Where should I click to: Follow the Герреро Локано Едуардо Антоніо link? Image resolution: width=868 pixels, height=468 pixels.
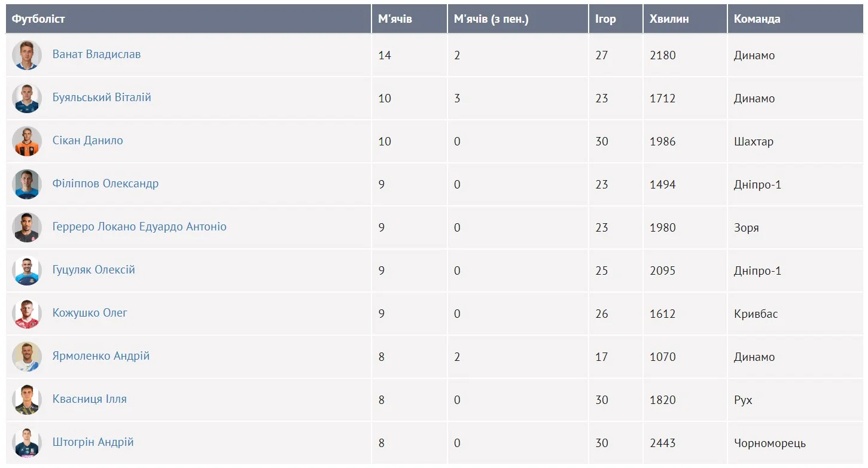point(139,227)
